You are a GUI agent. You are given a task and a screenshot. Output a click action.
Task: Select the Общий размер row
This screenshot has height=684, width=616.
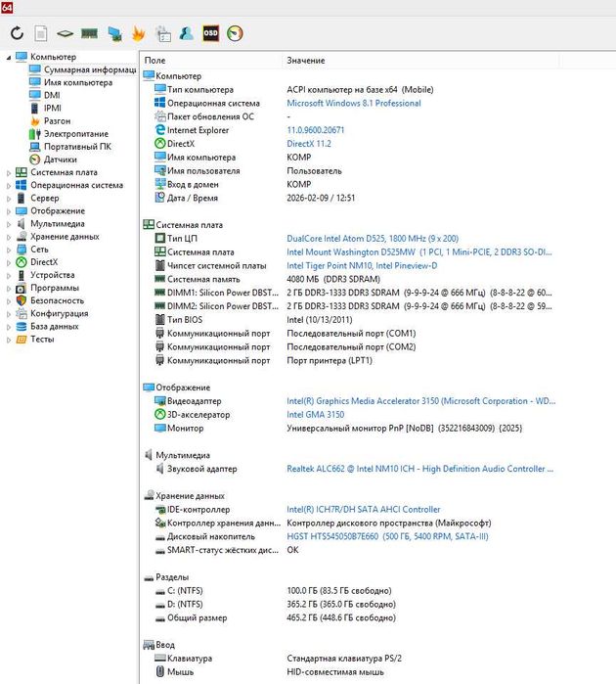tap(275, 617)
